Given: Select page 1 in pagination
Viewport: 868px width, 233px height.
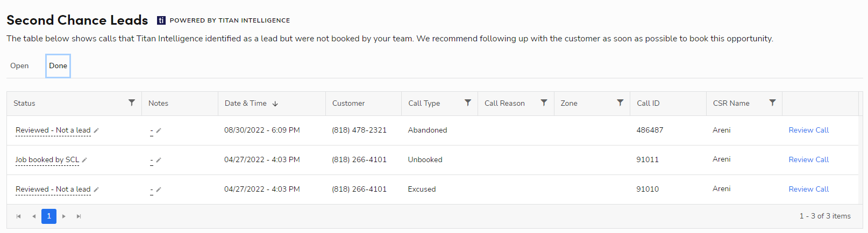Looking at the screenshot, I should click(49, 216).
